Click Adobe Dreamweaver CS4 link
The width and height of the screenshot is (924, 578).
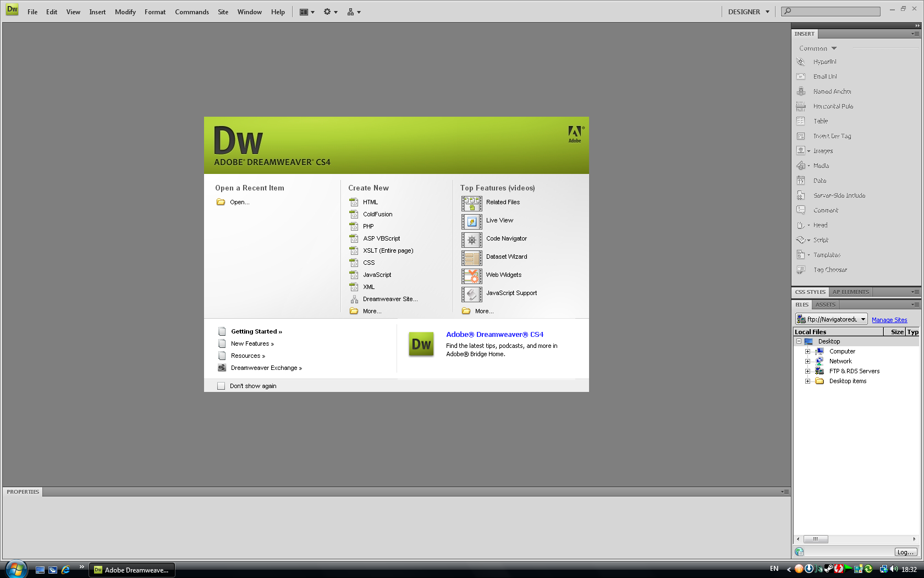(x=494, y=334)
